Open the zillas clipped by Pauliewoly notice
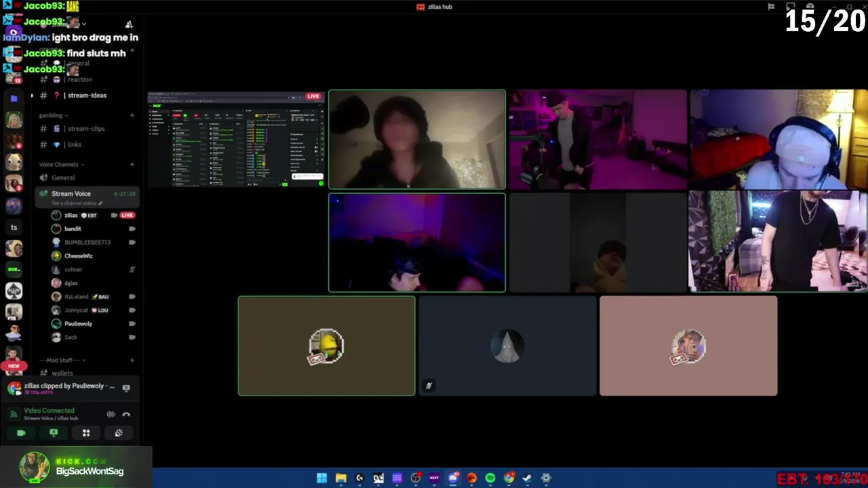The width and height of the screenshot is (868, 488). tap(69, 386)
